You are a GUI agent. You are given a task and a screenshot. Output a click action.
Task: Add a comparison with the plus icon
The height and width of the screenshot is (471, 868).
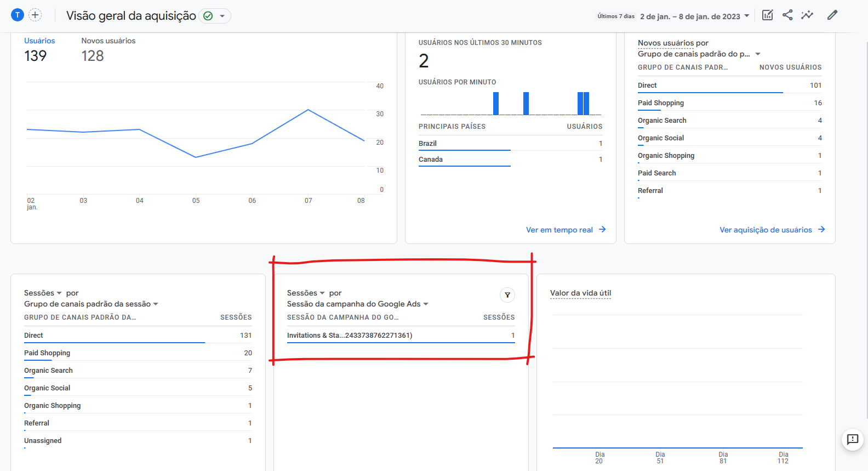click(35, 15)
